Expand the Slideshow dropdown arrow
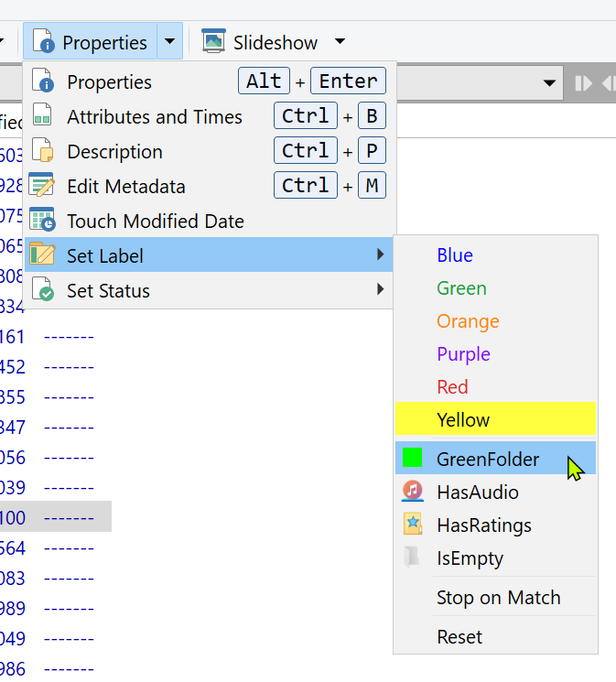 tap(340, 42)
